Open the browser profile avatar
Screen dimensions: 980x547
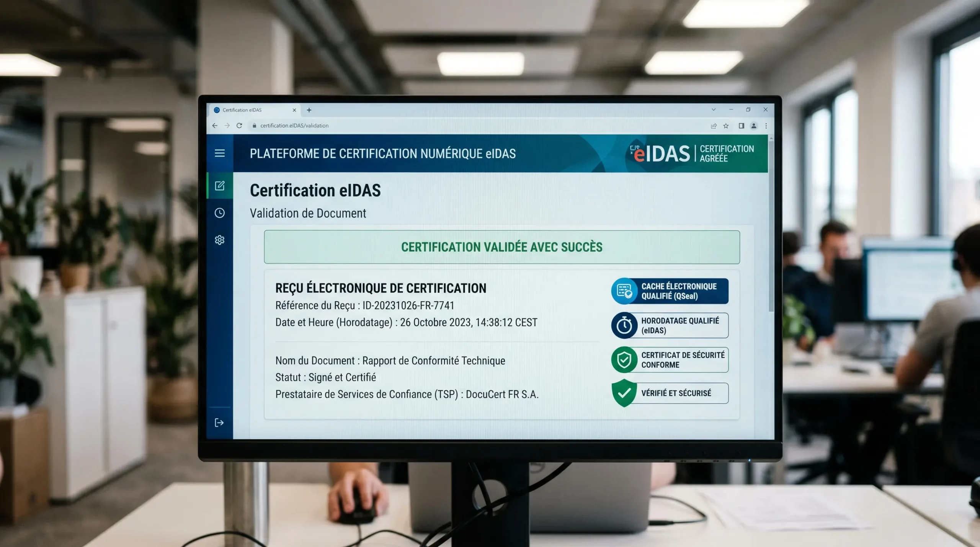tap(754, 126)
